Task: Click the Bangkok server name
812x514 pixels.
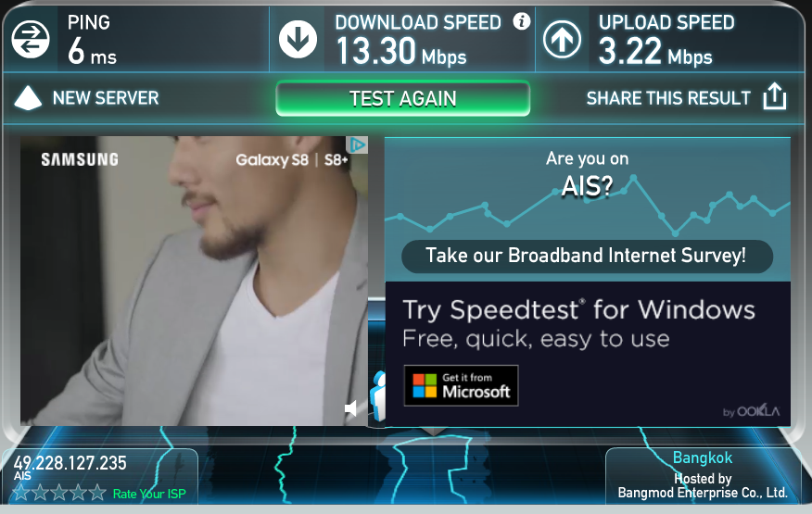Action: 703,458
